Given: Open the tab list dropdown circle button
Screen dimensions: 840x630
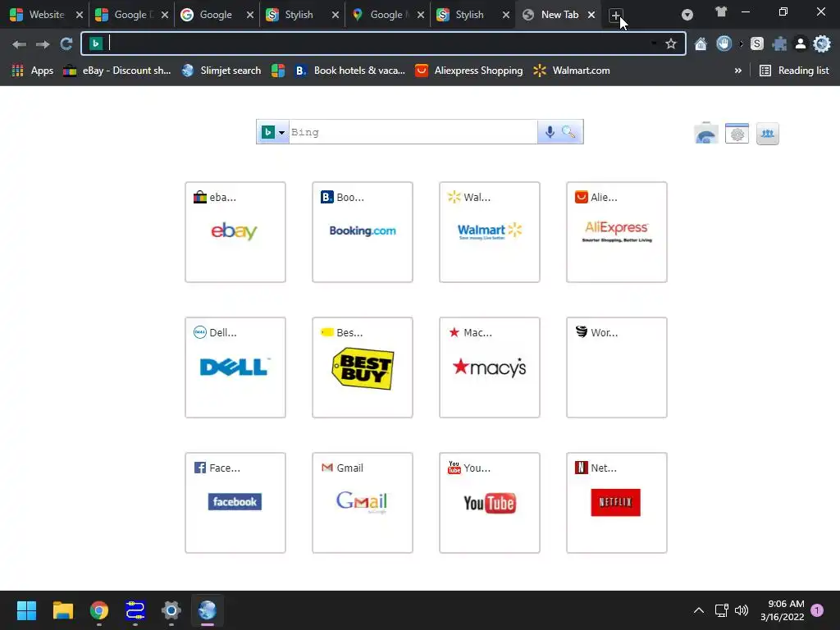Looking at the screenshot, I should [x=687, y=15].
